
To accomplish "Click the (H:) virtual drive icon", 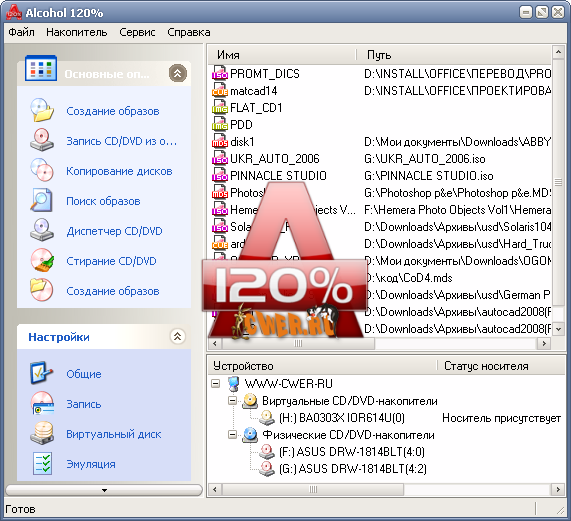I will pyautogui.click(x=267, y=418).
